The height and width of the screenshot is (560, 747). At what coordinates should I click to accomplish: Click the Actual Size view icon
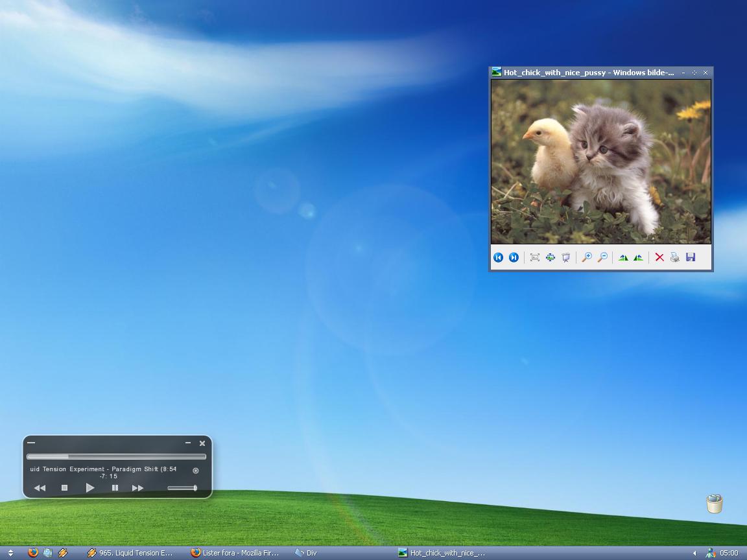pos(551,257)
